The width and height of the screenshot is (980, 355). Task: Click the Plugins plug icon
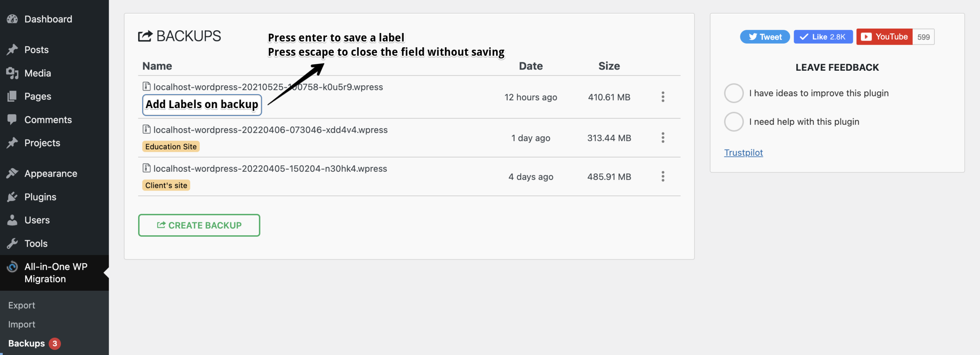pos(12,197)
